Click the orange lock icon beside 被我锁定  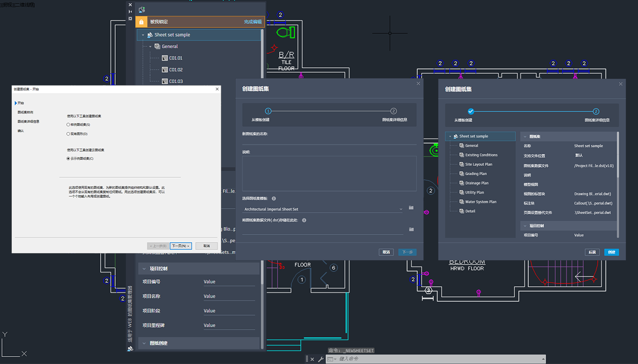pyautogui.click(x=142, y=22)
